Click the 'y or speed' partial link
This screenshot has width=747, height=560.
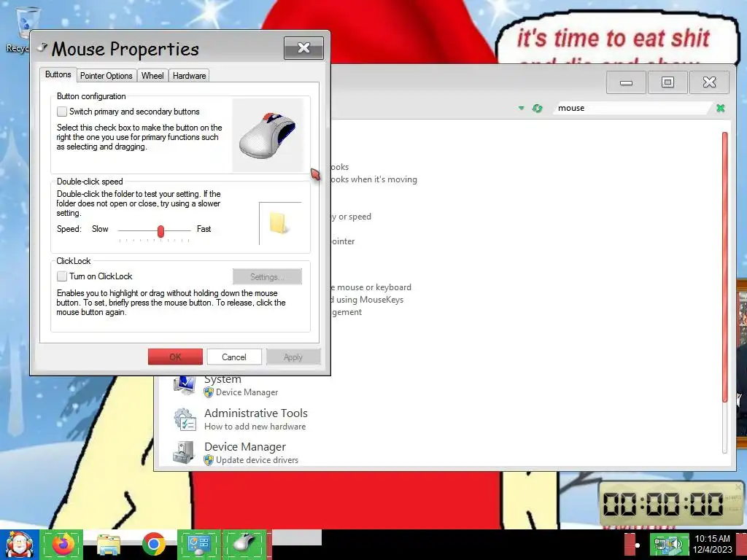351,217
